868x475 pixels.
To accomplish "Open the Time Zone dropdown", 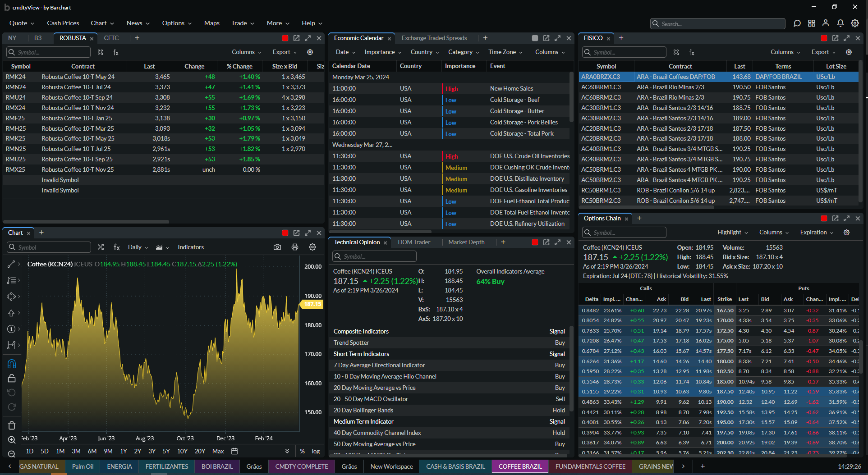I will pos(505,52).
